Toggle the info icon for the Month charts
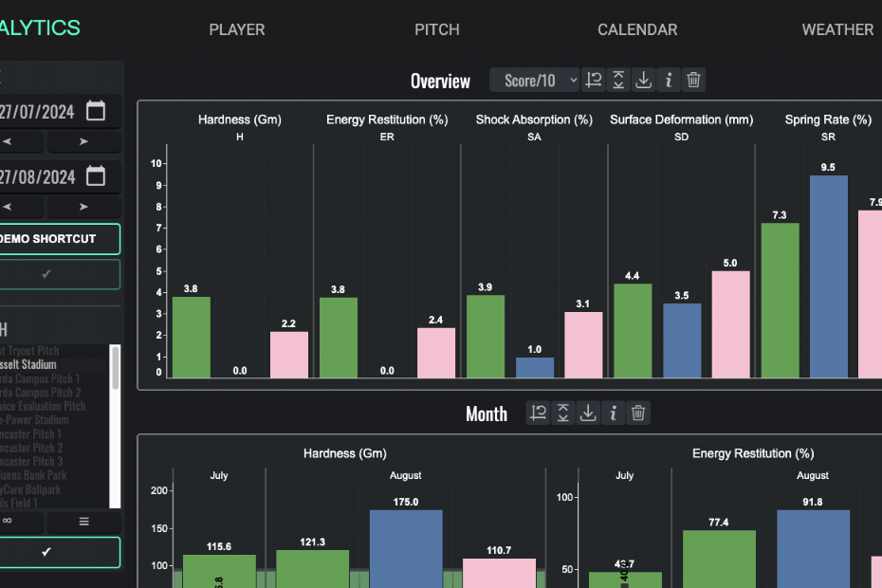882x588 pixels. 612,413
